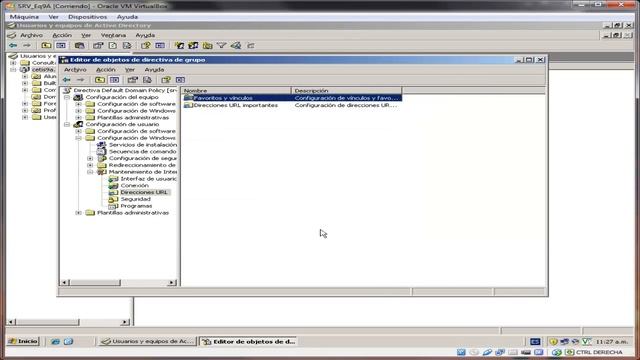This screenshot has height=360, width=640.
Task: Click forward arrow in Group Policy editor toolbar
Action: pos(80,80)
